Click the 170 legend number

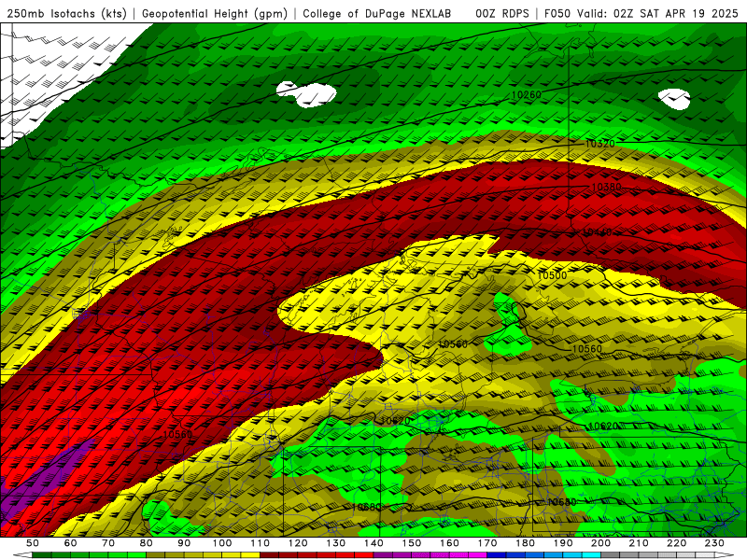487,543
